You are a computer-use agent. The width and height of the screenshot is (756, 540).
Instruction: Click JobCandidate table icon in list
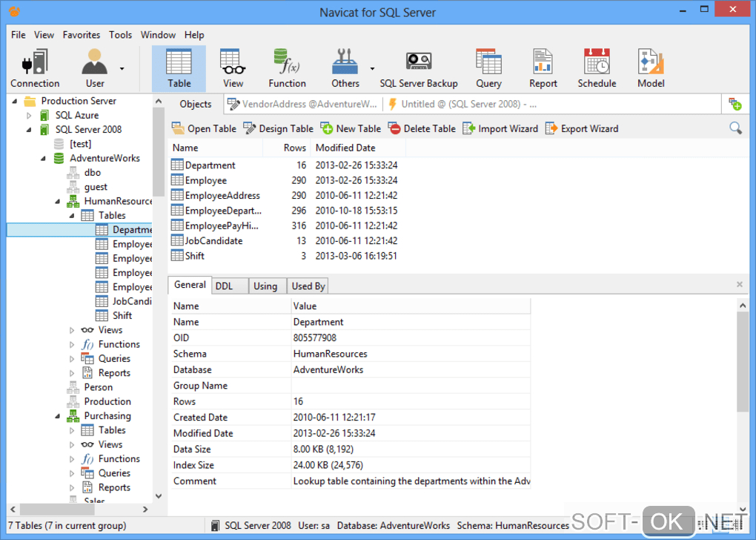coord(177,240)
